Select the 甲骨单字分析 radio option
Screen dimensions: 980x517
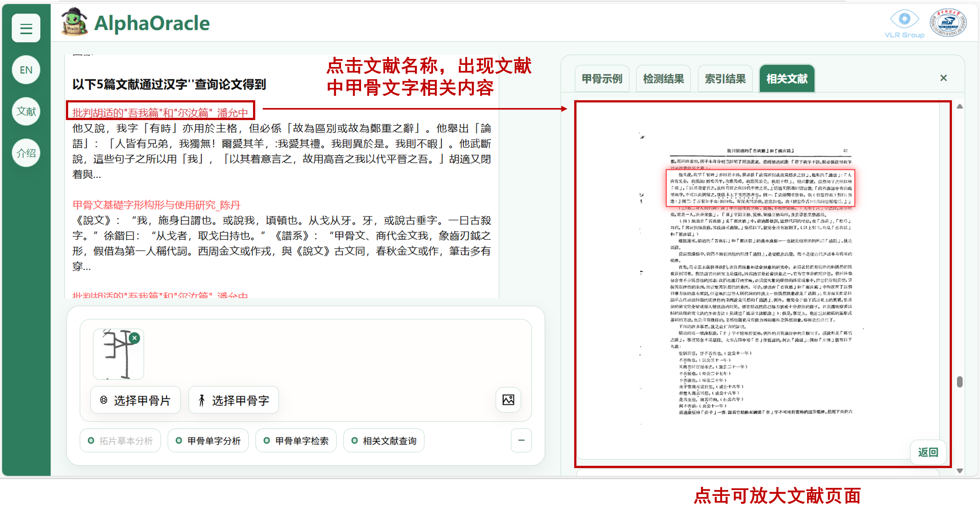pos(208,441)
